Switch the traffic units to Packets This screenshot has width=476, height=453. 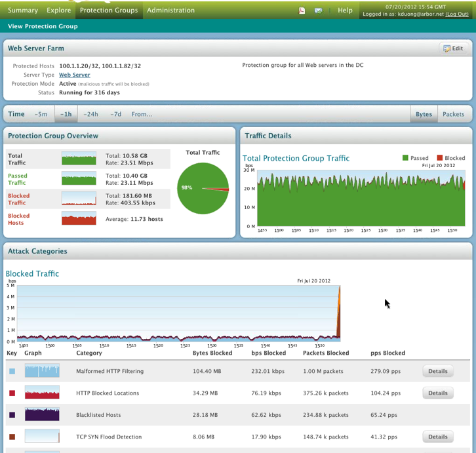tap(453, 114)
